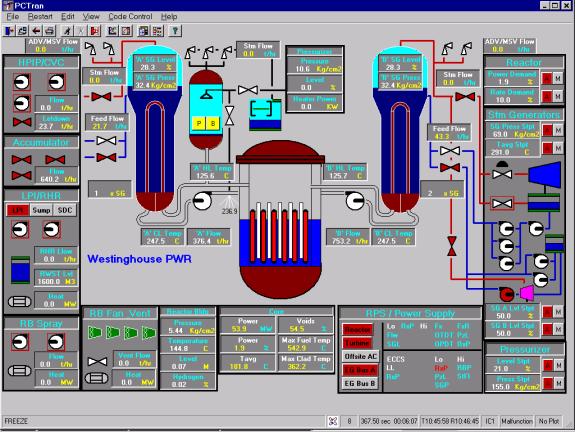
Task: Click the red Reactor trip button
Action: pyautogui.click(x=358, y=329)
